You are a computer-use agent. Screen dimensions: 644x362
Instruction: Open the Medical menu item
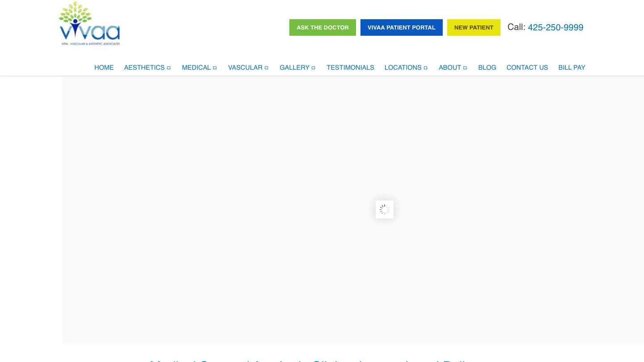(x=196, y=67)
